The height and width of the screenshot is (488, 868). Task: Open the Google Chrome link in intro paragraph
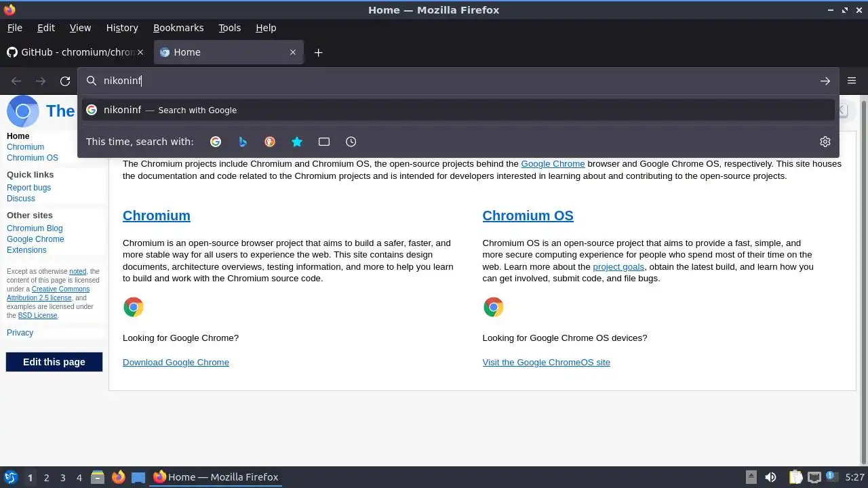click(553, 163)
